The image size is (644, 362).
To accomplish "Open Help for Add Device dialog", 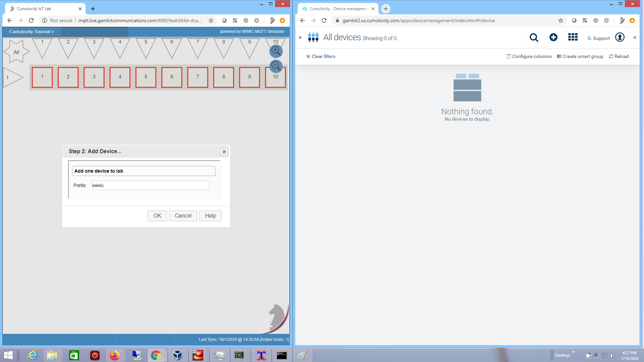I will [x=210, y=216].
